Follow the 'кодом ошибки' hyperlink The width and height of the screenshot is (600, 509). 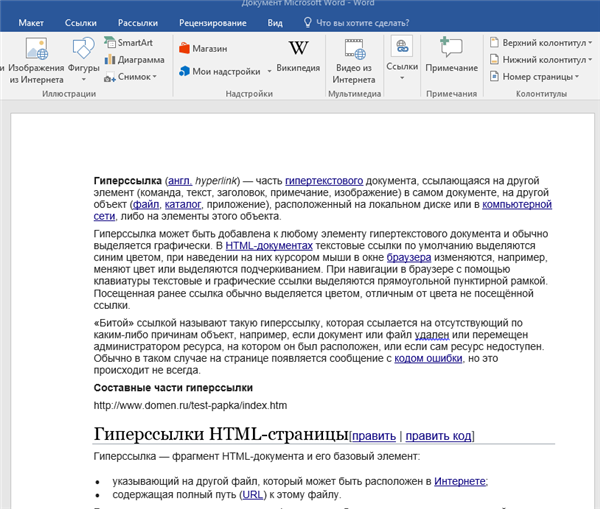coord(428,359)
